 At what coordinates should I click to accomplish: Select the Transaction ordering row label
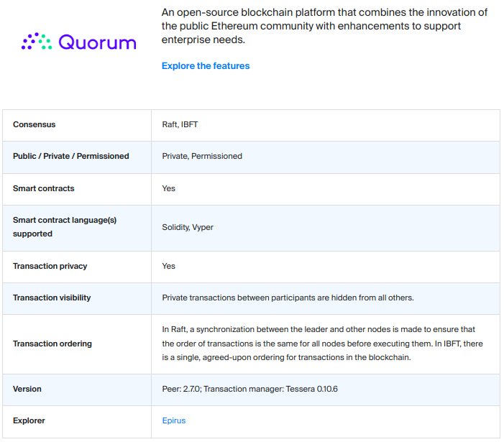[52, 344]
